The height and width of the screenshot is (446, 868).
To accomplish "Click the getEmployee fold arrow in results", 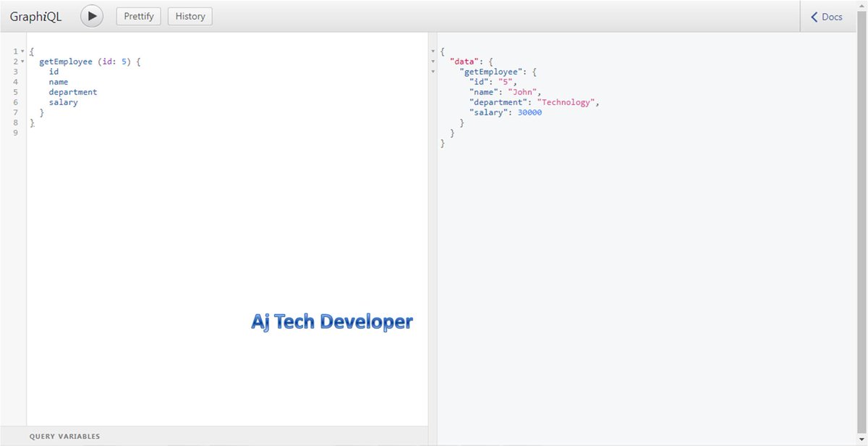I will point(433,72).
